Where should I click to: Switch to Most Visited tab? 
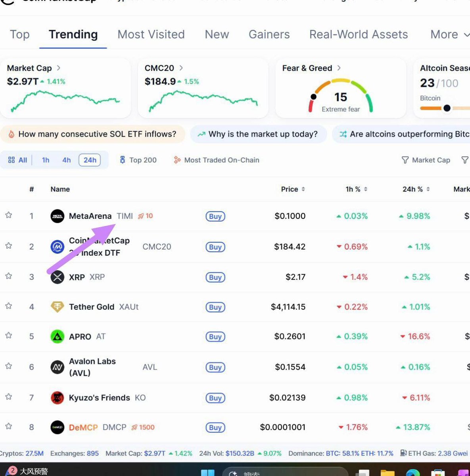coord(151,35)
